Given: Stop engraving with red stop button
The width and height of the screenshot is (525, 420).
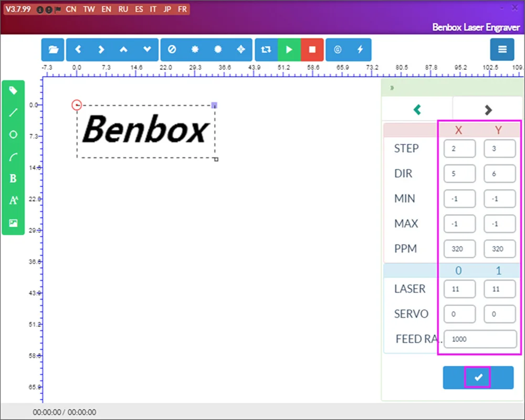Looking at the screenshot, I should click(312, 49).
